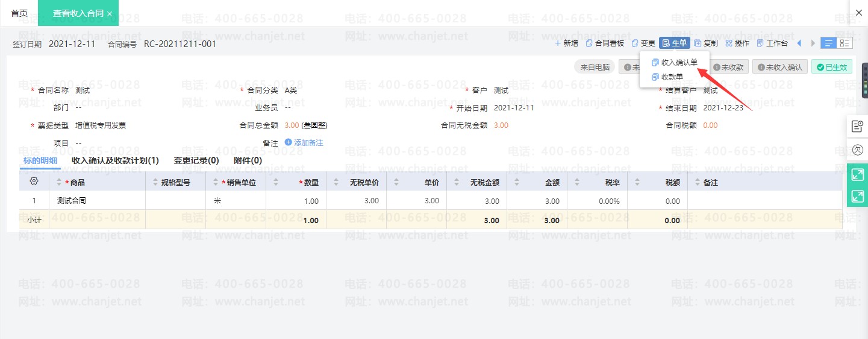Click the 添加备注 add note link

point(304,142)
